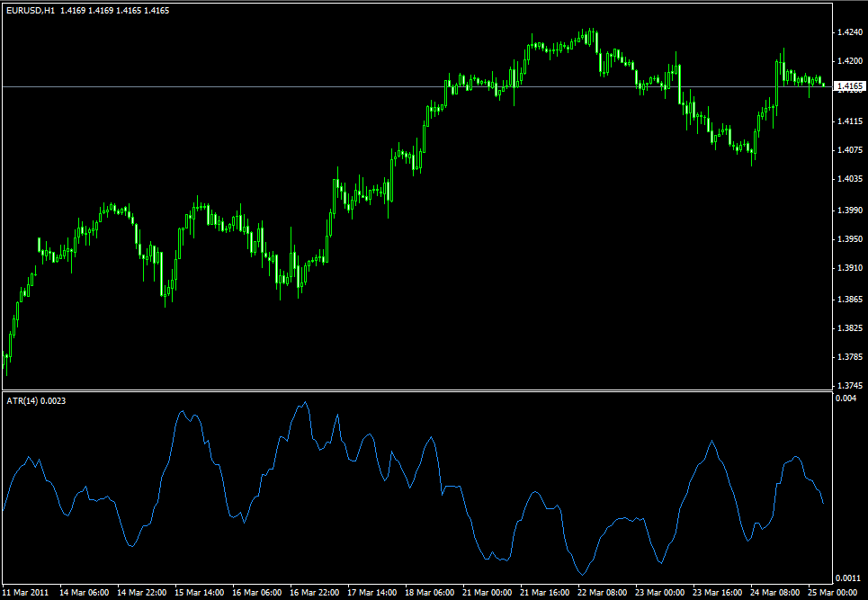
Task: Click the 11 Mar 2011 date label
Action: tap(25, 592)
